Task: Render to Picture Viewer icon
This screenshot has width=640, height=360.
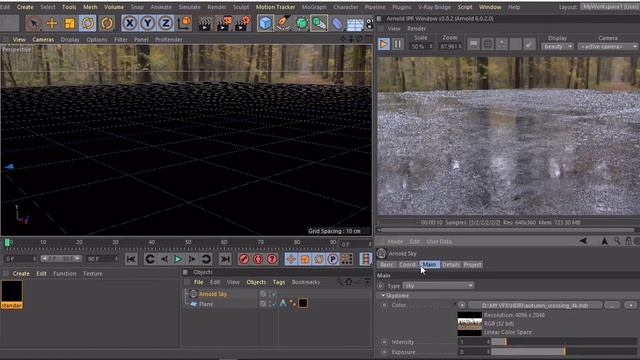Action: (x=223, y=23)
